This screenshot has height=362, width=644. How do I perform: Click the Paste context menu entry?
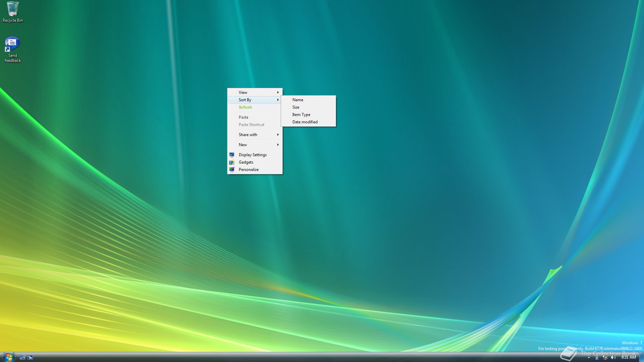click(255, 117)
